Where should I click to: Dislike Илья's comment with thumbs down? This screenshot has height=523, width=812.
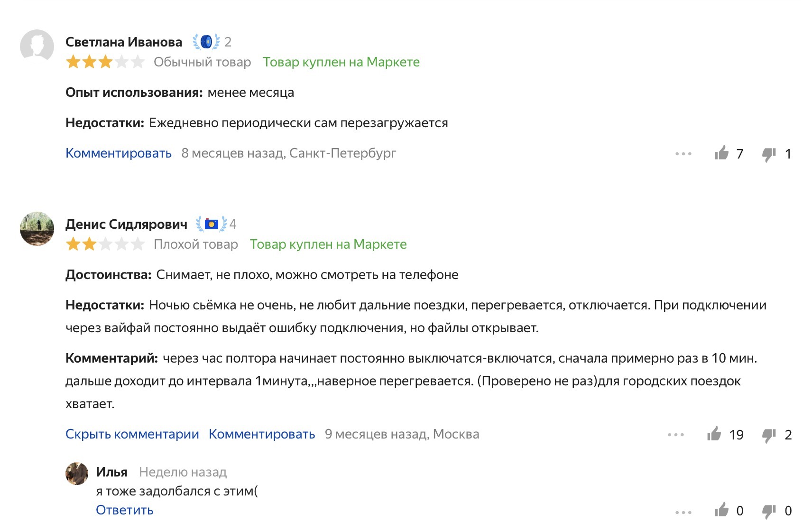point(769,511)
